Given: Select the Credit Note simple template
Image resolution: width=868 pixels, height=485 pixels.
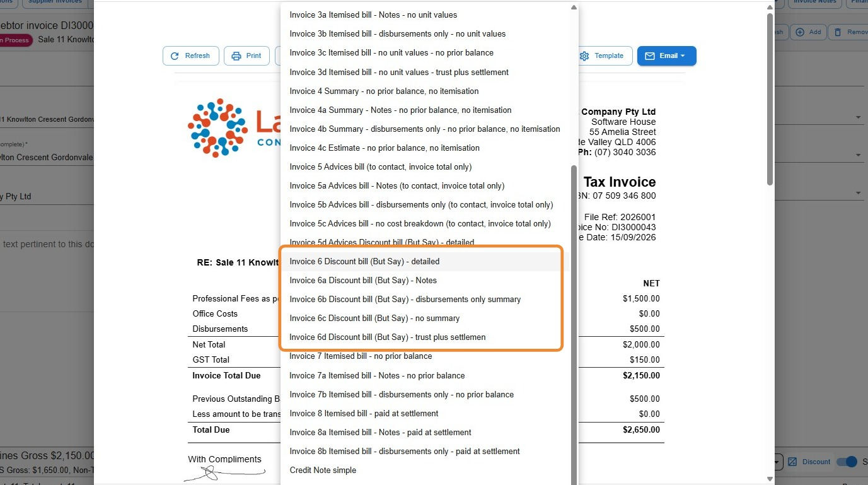Looking at the screenshot, I should pos(426,470).
